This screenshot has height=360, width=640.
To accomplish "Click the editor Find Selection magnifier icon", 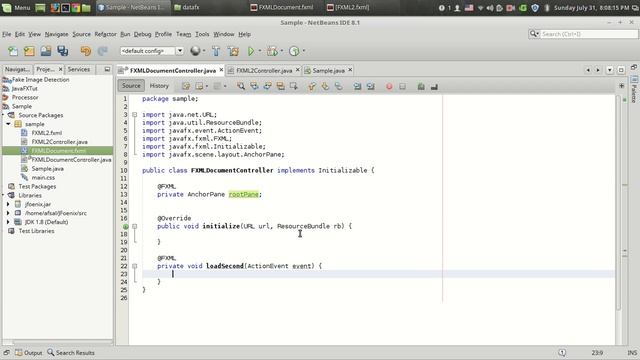I will (x=241, y=86).
